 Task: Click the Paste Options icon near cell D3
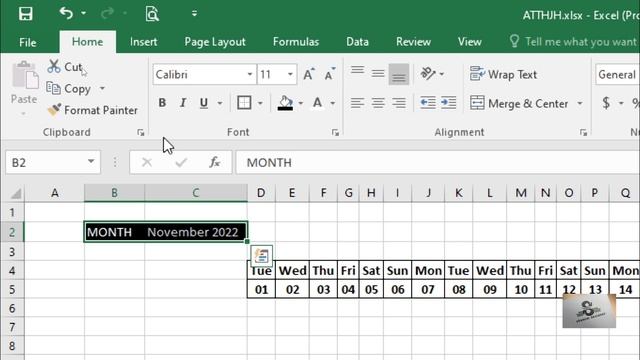tap(262, 256)
